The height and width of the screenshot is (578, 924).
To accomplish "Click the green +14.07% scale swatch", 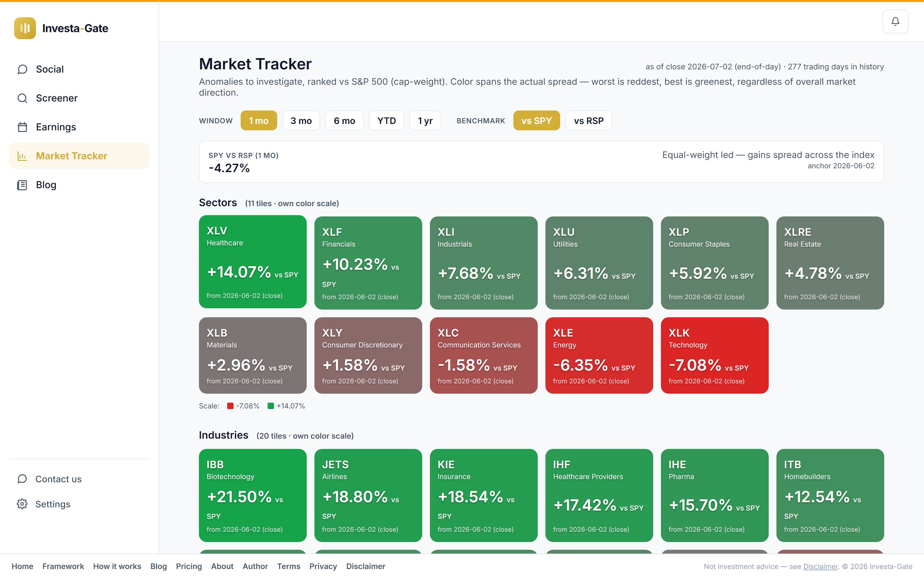I will tap(271, 406).
